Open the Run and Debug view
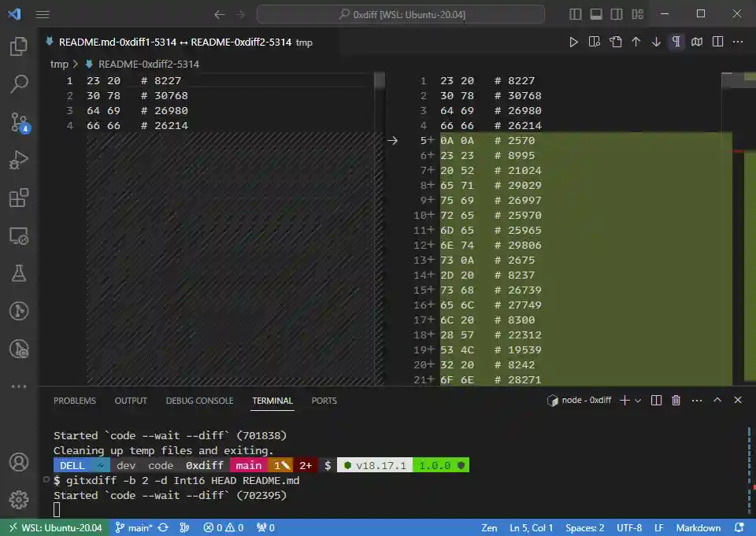Image resolution: width=756 pixels, height=536 pixels. (19, 160)
